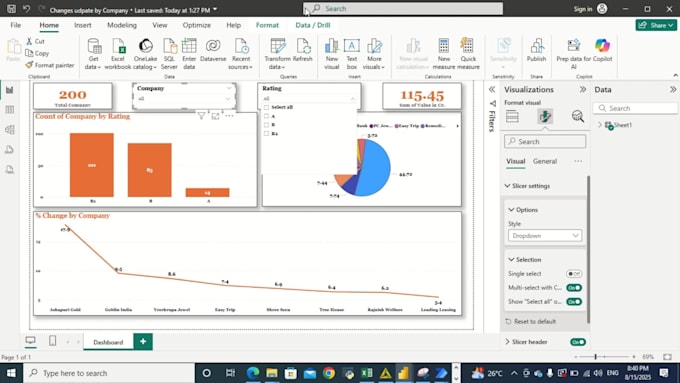Viewport: 680px width, 383px height.
Task: Collapse the Options section
Action: tap(511, 210)
